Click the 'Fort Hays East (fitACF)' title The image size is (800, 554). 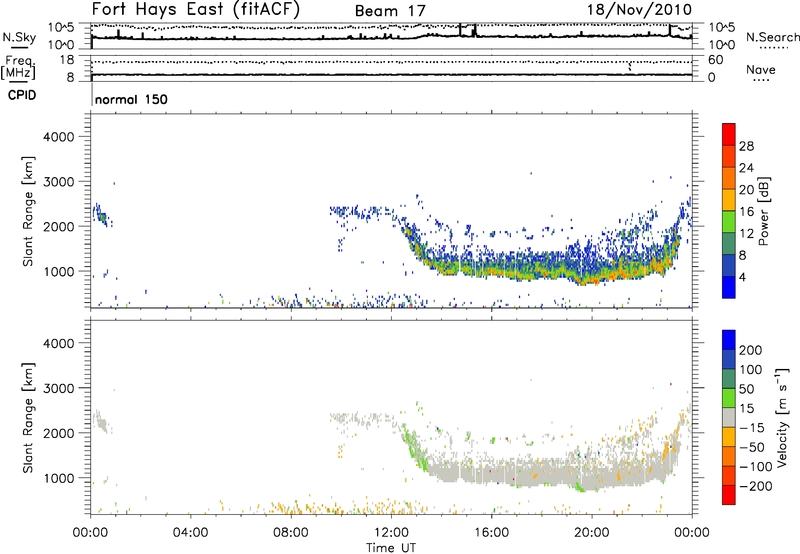(195, 9)
